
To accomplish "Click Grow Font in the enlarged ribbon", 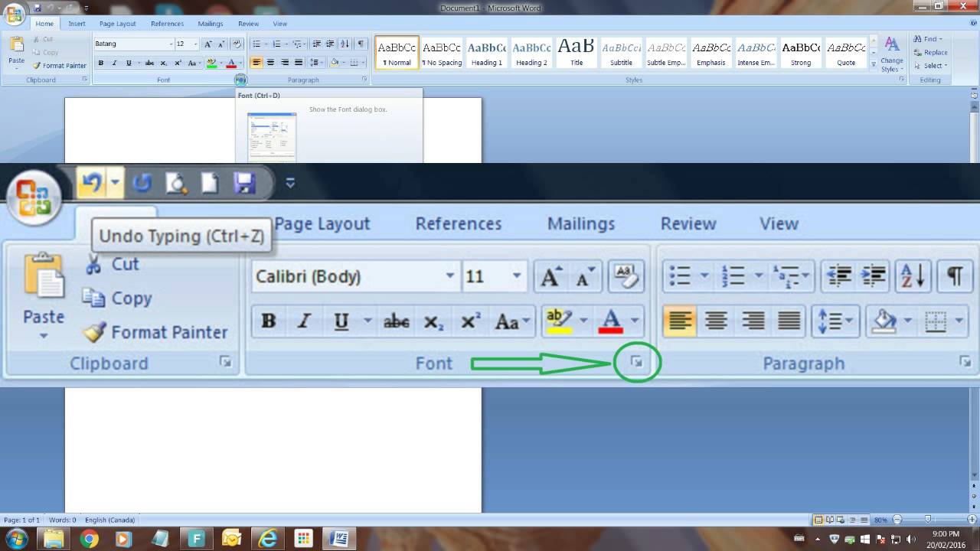I will pyautogui.click(x=550, y=277).
